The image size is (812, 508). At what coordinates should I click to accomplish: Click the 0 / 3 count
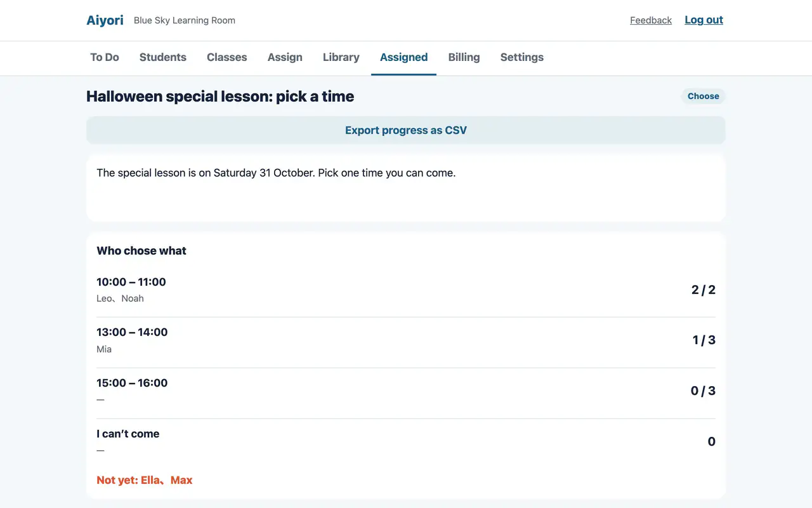[703, 391]
